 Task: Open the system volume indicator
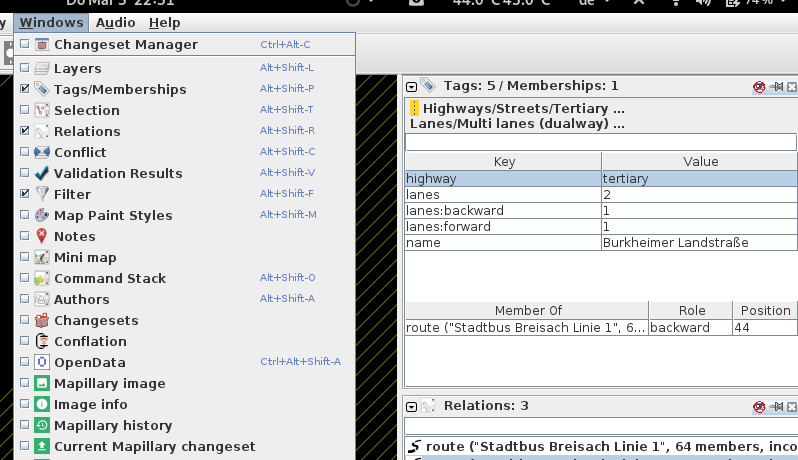(x=704, y=3)
